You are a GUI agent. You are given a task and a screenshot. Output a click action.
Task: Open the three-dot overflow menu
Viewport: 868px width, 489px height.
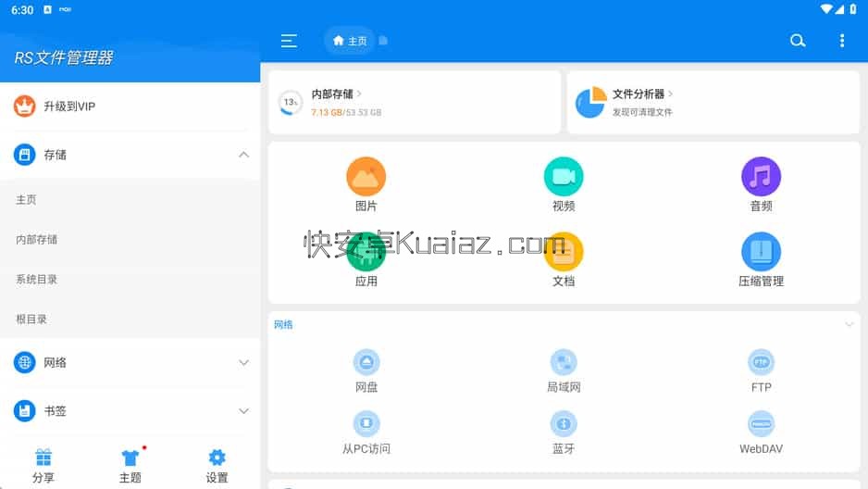tap(841, 41)
